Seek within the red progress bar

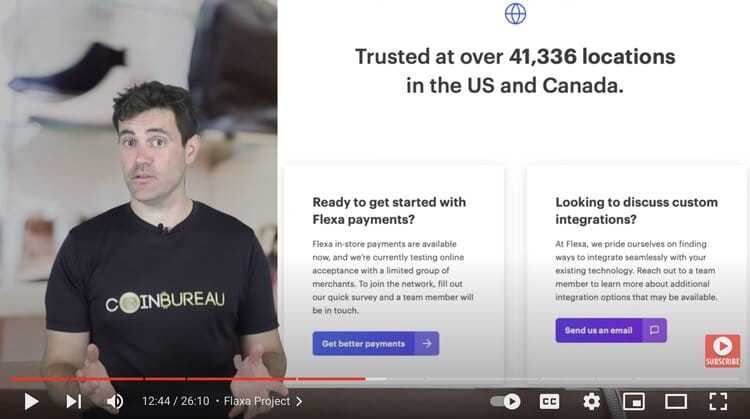click(188, 379)
